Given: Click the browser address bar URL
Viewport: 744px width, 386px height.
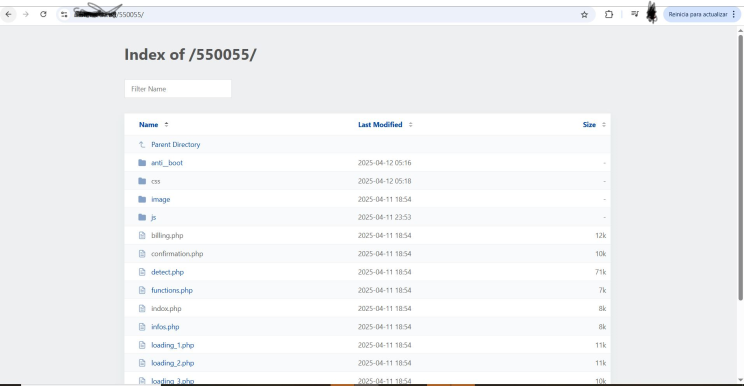Looking at the screenshot, I should (x=109, y=15).
